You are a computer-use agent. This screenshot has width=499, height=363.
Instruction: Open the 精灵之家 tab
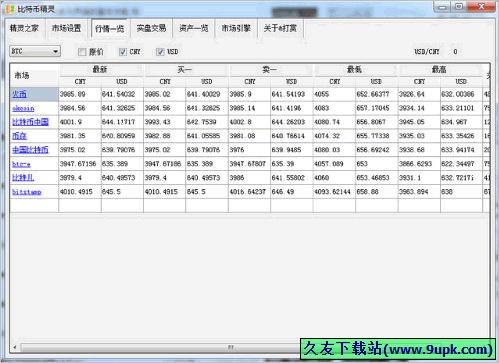[24, 28]
